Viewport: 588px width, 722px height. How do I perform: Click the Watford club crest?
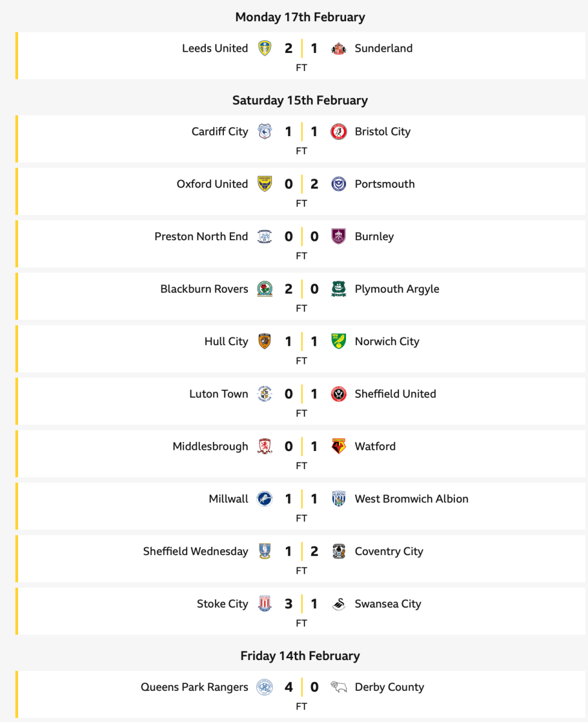click(339, 446)
